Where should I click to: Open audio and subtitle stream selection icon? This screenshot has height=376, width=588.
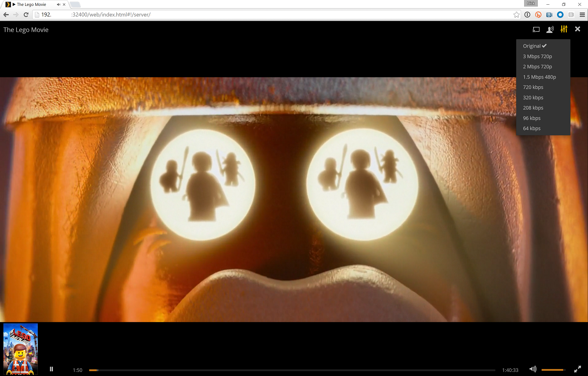(x=550, y=29)
